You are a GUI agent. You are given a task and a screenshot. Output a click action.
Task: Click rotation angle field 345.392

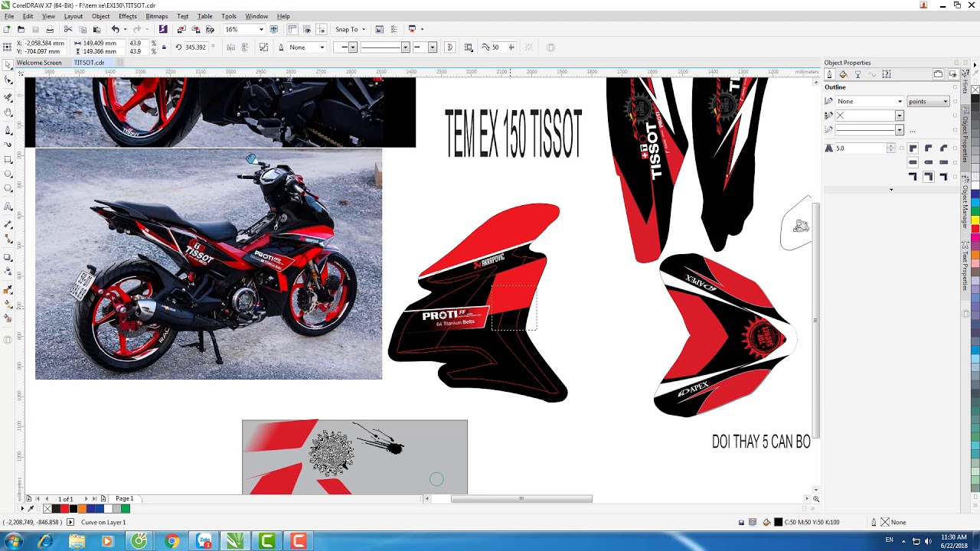[197, 47]
